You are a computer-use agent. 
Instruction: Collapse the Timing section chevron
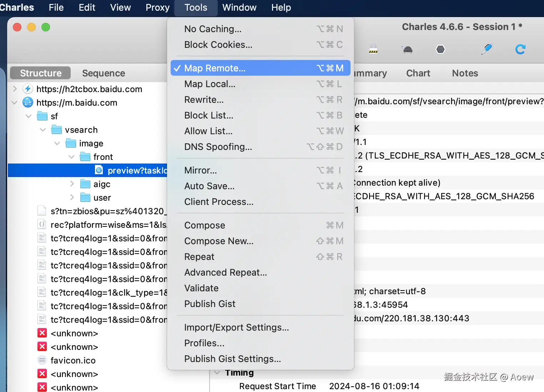pos(217,372)
